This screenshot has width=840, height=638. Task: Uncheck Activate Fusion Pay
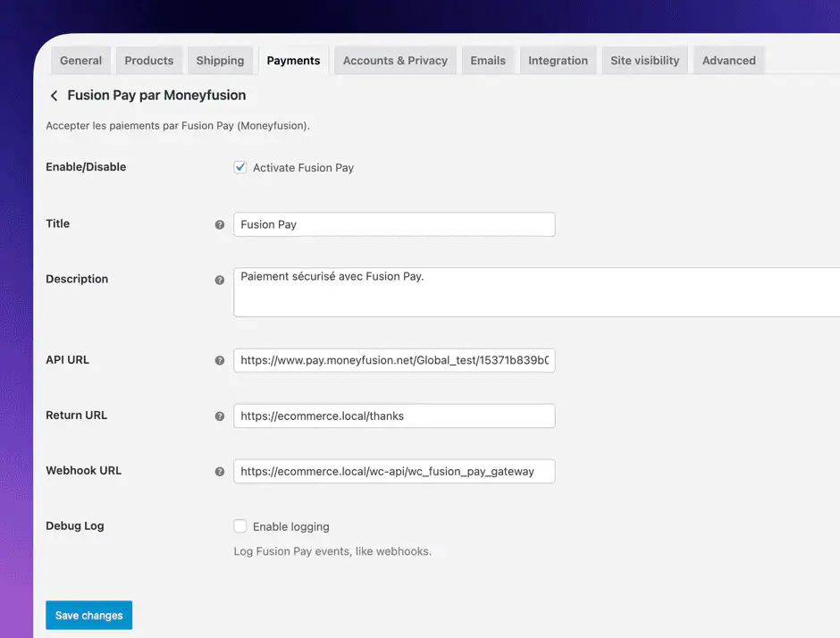(239, 167)
